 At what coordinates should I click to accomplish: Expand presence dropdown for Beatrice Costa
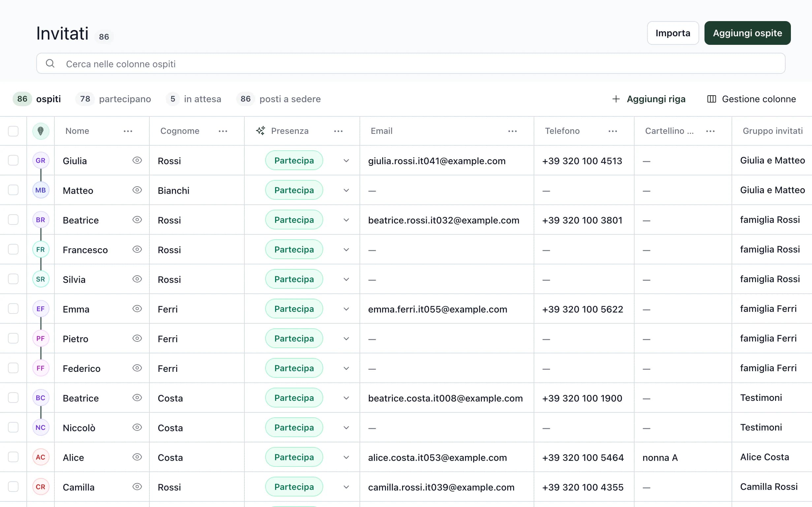click(x=346, y=398)
